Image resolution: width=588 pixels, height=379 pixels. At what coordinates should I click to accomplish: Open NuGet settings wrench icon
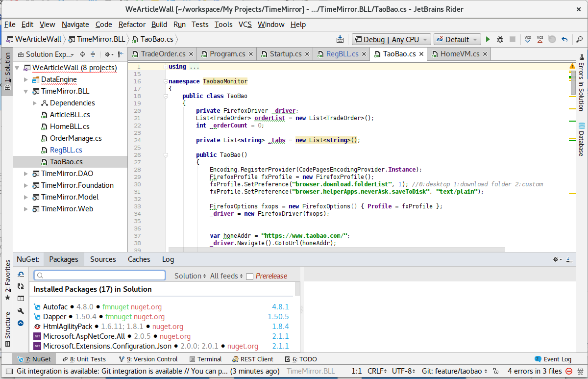[21, 311]
